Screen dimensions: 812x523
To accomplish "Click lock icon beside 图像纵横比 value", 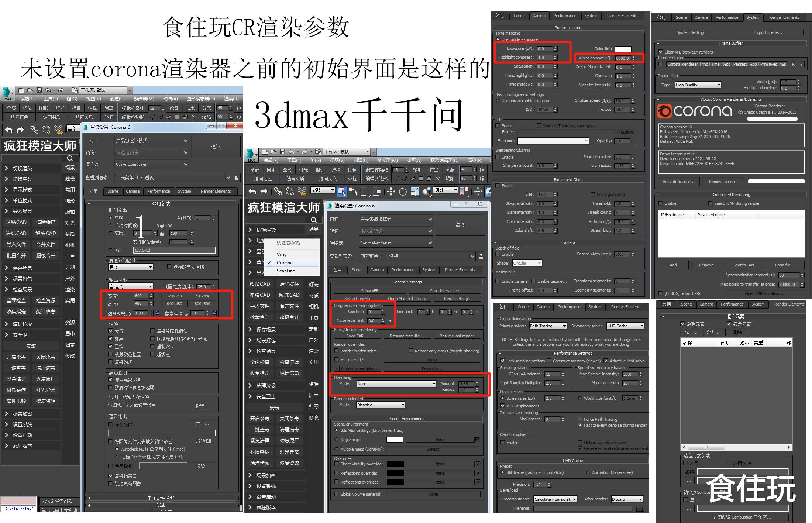I will [158, 313].
